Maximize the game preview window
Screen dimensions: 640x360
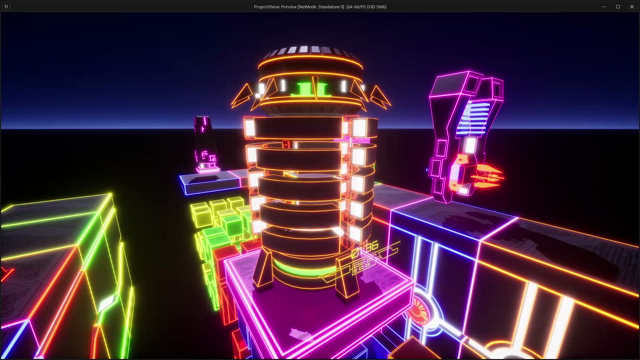pyautogui.click(x=618, y=7)
